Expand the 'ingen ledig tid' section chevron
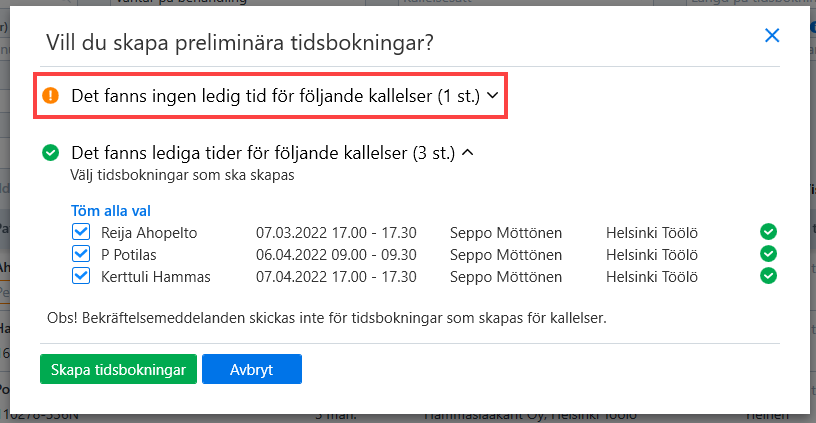816x423 pixels. coord(492,96)
